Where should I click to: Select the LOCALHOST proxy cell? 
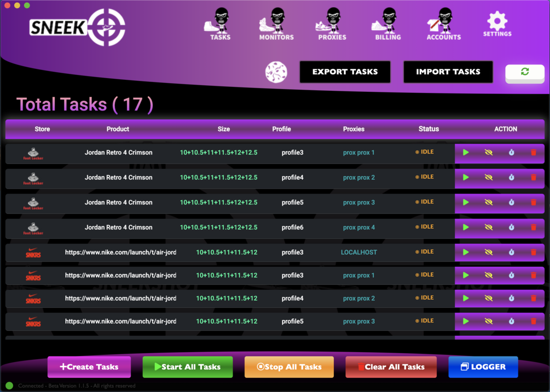[359, 252]
